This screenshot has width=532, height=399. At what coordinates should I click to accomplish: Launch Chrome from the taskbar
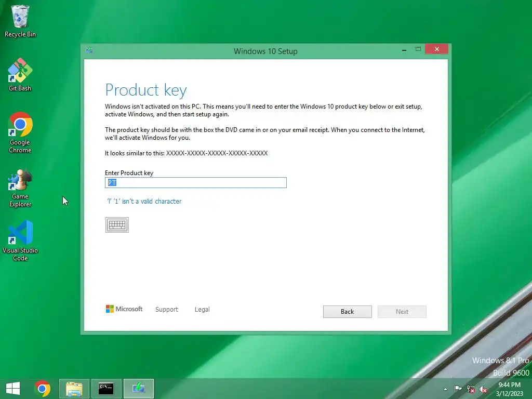pos(43,389)
